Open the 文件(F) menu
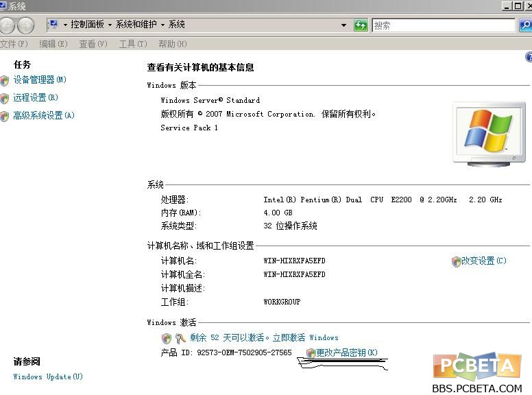Viewport: 532px width, 395px height. (x=14, y=44)
